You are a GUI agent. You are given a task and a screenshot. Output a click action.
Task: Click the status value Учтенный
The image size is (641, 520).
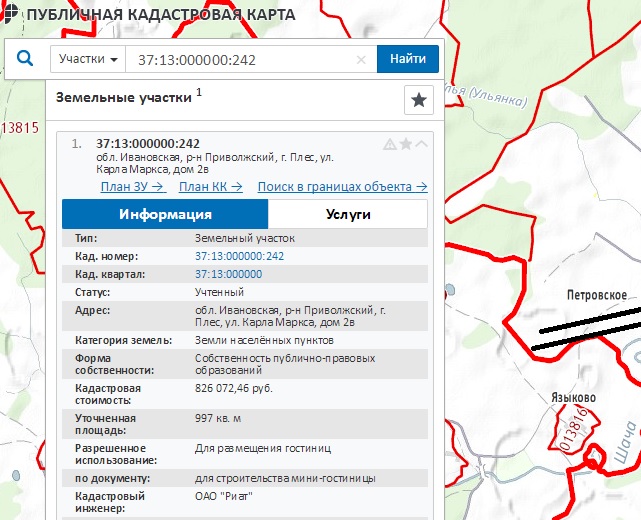click(219, 292)
